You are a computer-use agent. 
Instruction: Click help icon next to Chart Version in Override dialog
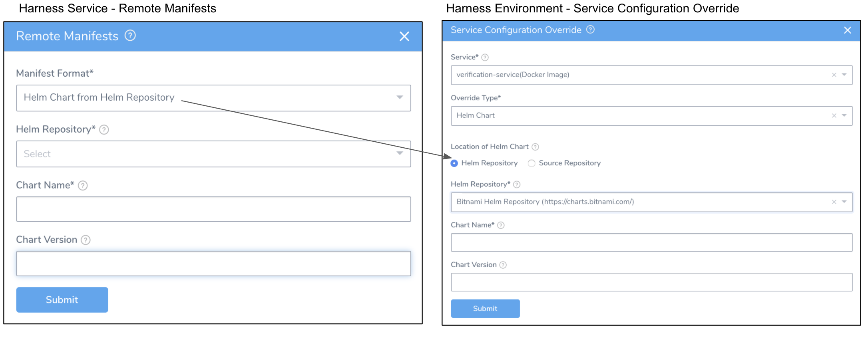pos(503,265)
